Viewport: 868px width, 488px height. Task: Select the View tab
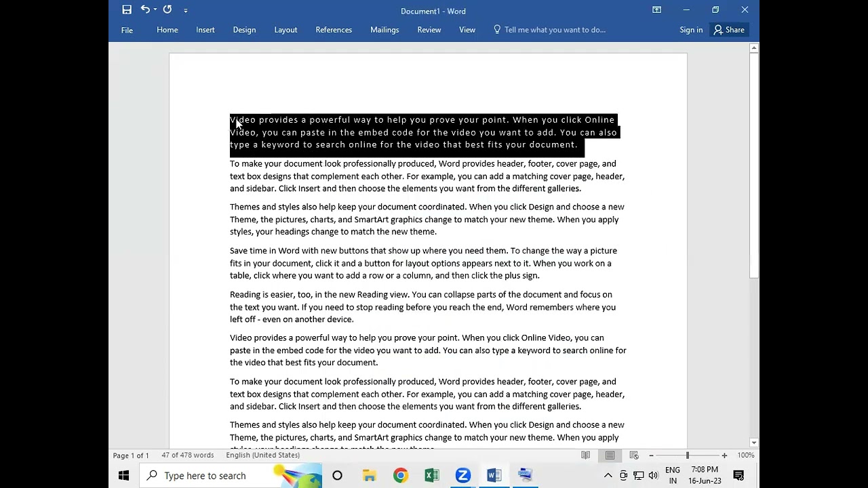(x=467, y=30)
